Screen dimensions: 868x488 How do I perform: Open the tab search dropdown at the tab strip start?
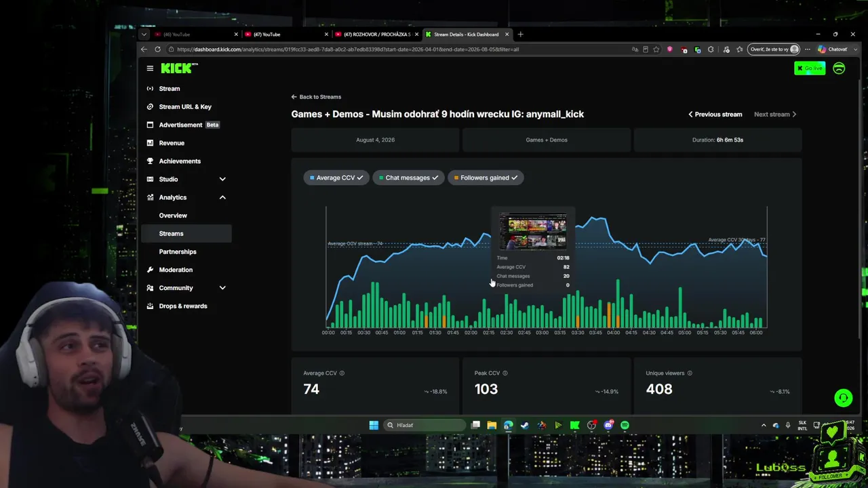tap(144, 35)
